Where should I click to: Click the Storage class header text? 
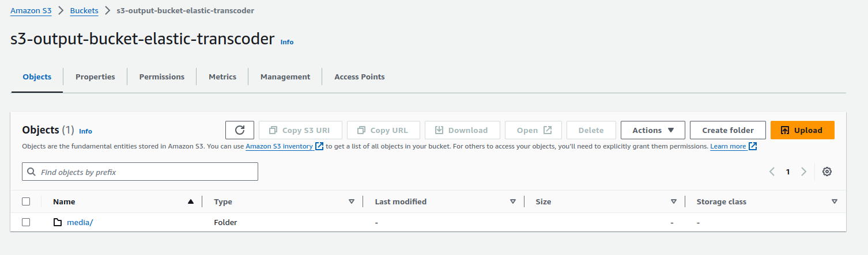point(721,201)
